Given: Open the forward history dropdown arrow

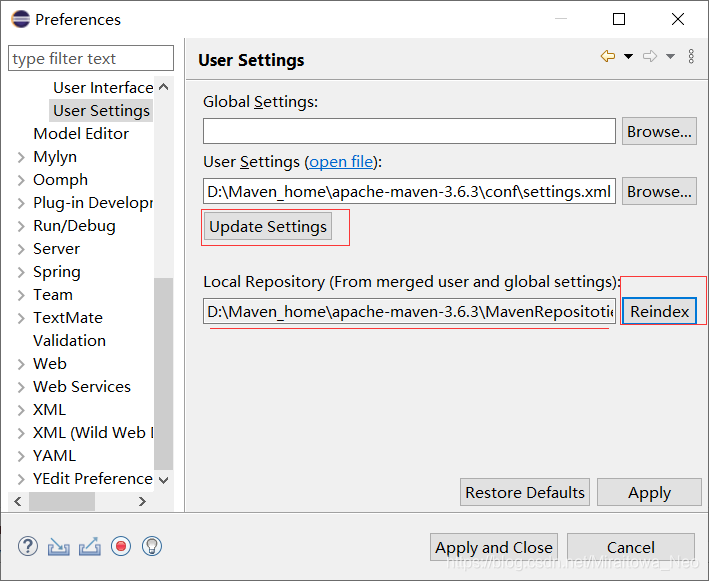Looking at the screenshot, I should pyautogui.click(x=670, y=57).
